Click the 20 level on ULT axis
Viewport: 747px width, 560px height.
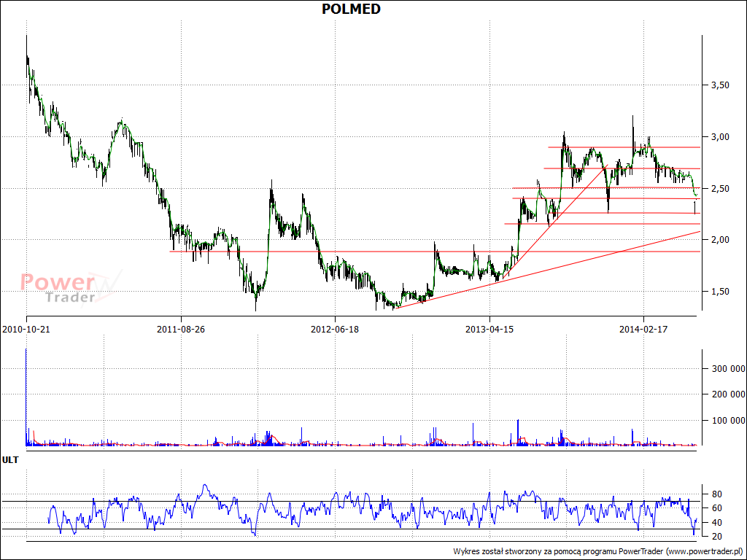716,537
